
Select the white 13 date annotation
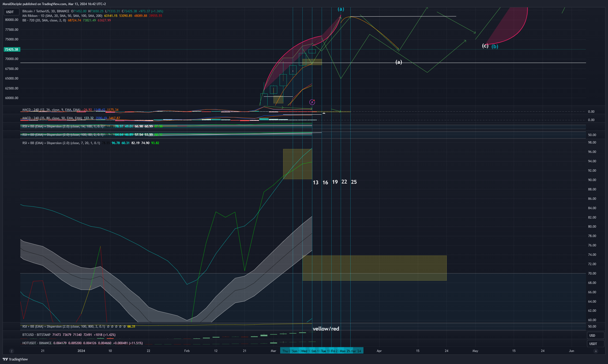click(316, 182)
